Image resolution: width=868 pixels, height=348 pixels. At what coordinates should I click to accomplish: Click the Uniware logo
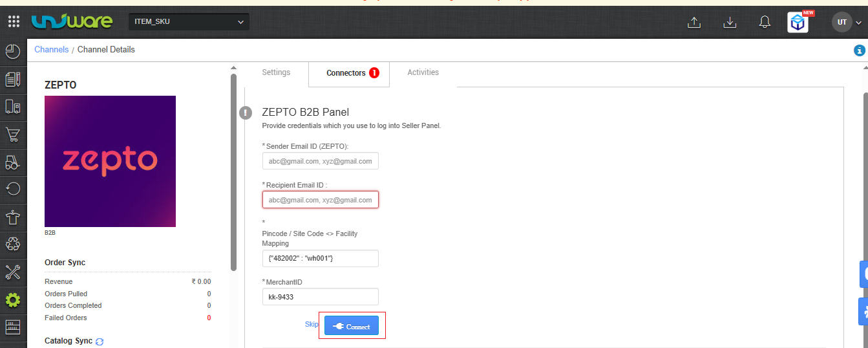72,21
